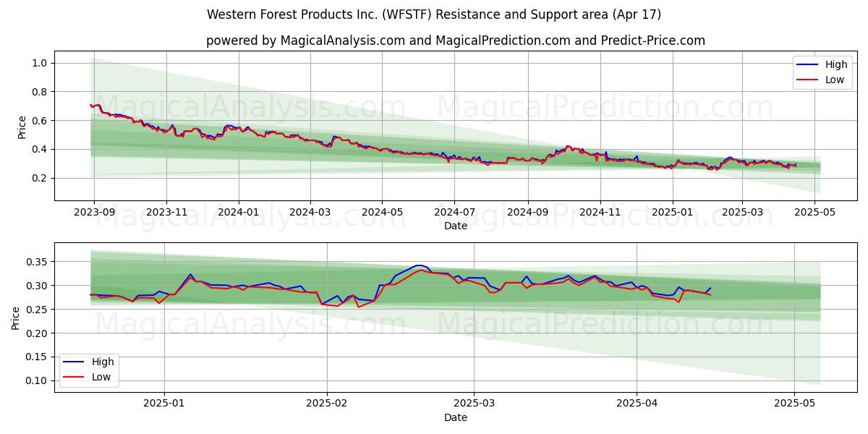Click the 'Date' x-axis label of top chart

(456, 226)
